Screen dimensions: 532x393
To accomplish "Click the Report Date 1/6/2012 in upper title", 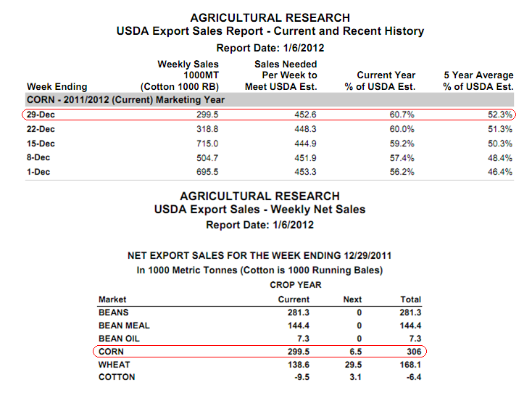I will tap(270, 48).
